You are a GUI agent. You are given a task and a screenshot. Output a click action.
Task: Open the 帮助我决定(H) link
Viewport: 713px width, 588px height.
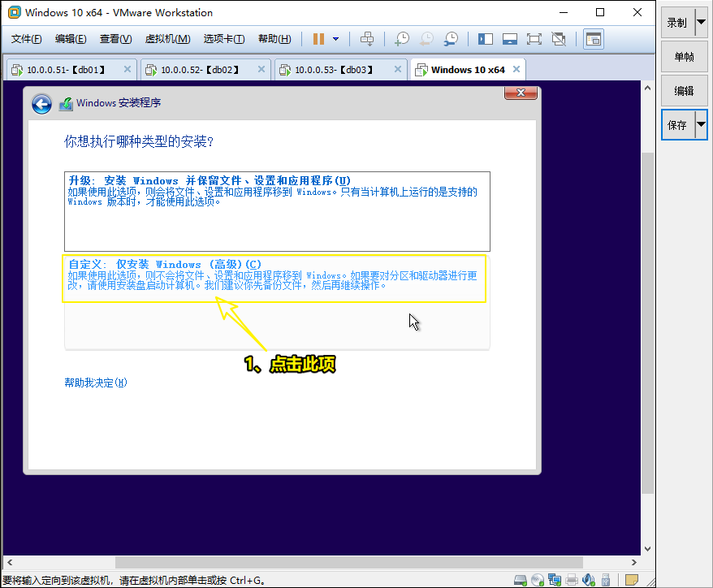tap(96, 383)
